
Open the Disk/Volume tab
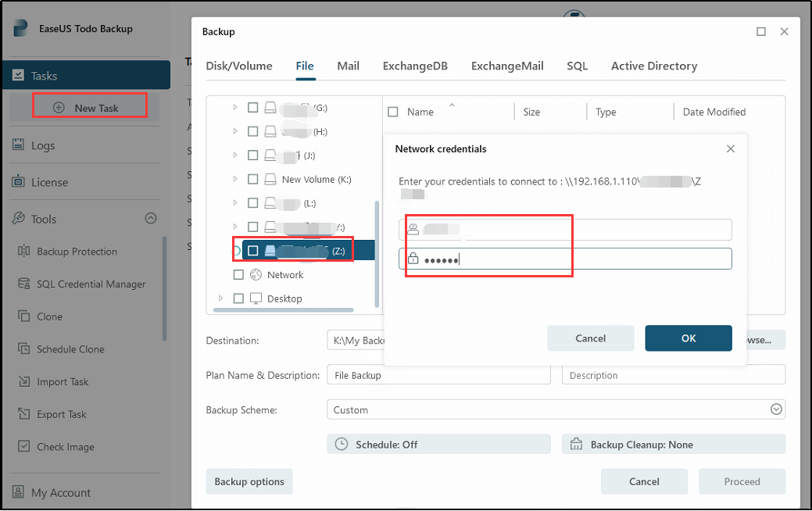pos(239,66)
